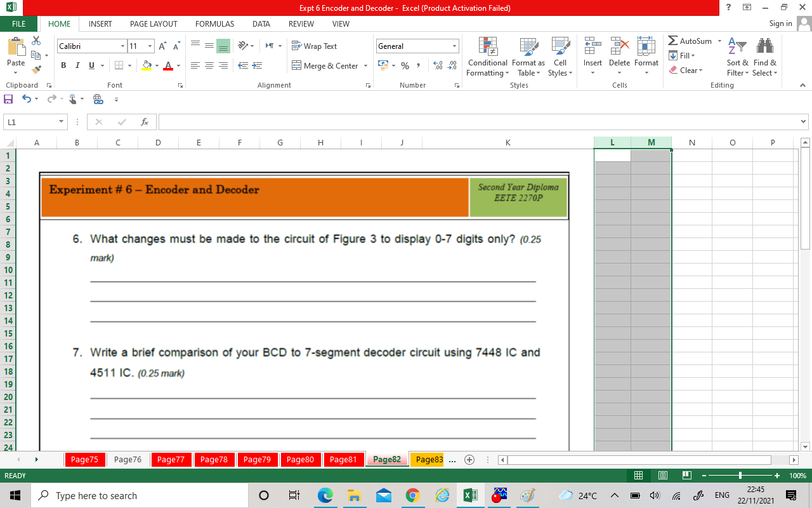Open the Number Format dropdown showing General
Screen dimensions: 812x508
coord(455,46)
